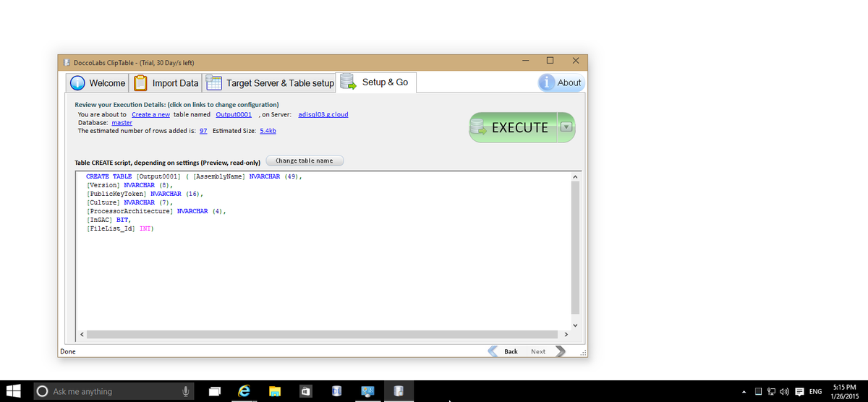
Task: Click the script vertical scrollbar down arrow
Action: click(576, 324)
